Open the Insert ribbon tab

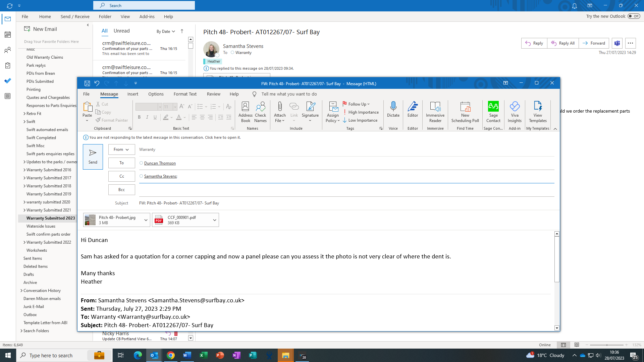[x=132, y=94]
